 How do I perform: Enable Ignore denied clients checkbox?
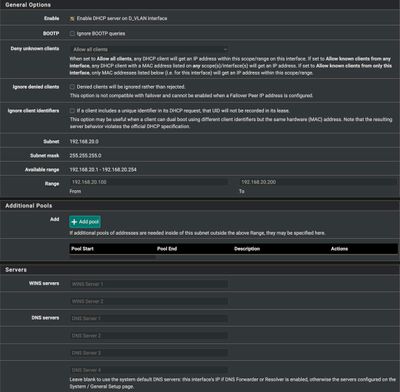pos(72,87)
